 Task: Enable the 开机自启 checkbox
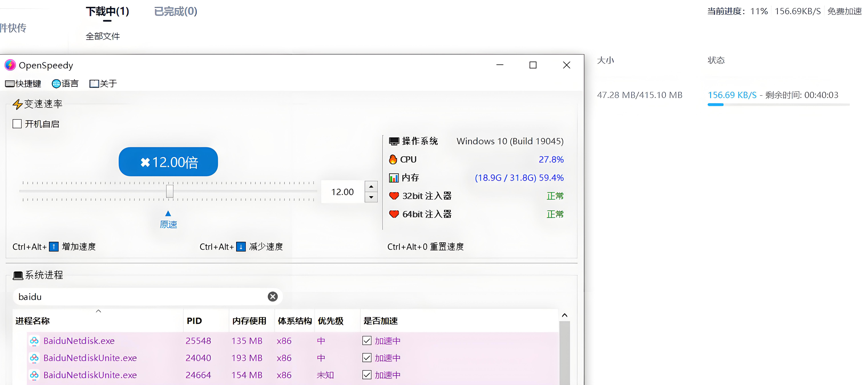[x=17, y=124]
